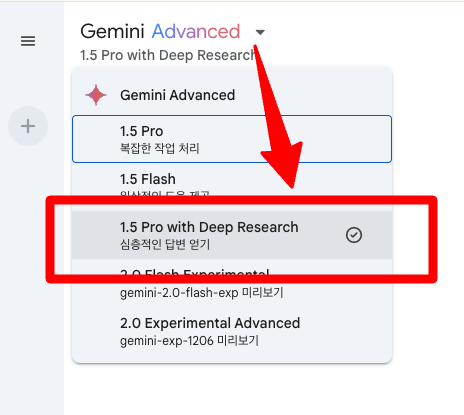
Task: Click the 1.5 Pro with Deep Research subtitle
Action: click(168, 55)
